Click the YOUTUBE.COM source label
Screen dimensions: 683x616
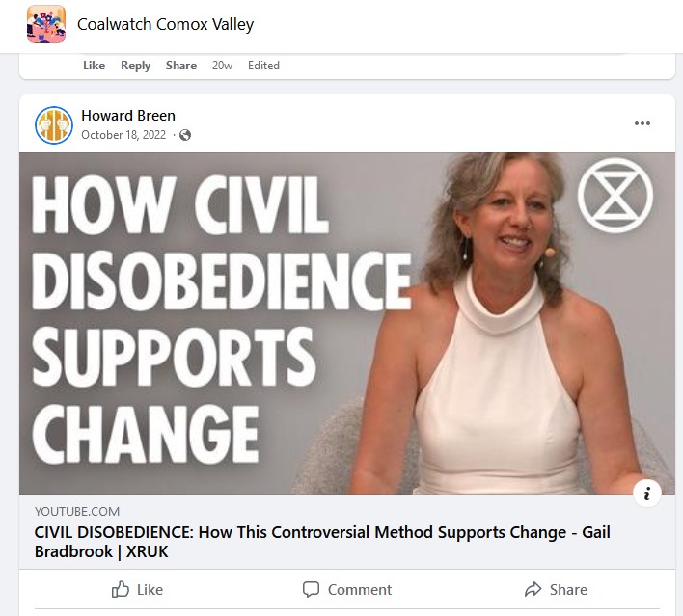tap(77, 512)
